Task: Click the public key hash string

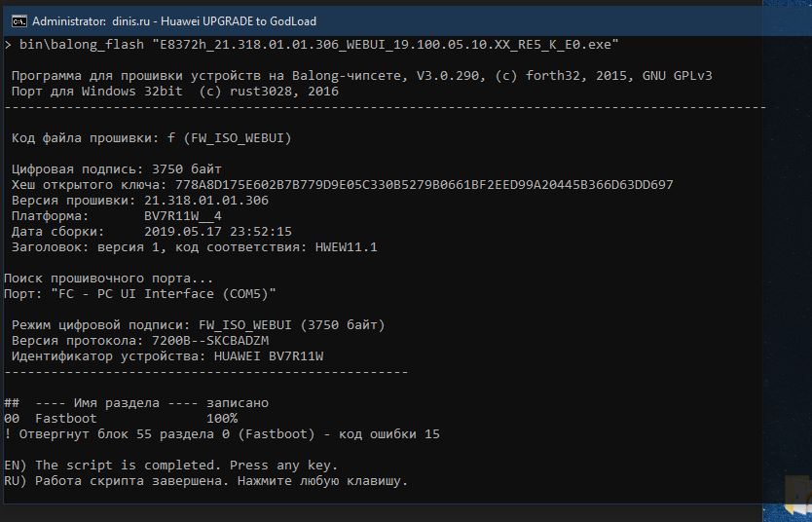Action: click(x=424, y=185)
